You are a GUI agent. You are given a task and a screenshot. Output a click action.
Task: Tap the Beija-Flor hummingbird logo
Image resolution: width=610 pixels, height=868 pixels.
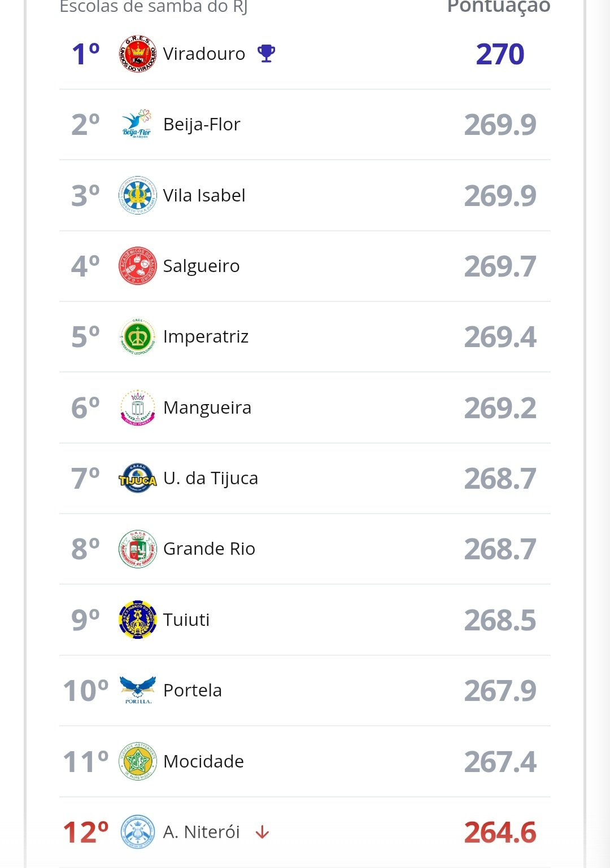pyautogui.click(x=137, y=124)
